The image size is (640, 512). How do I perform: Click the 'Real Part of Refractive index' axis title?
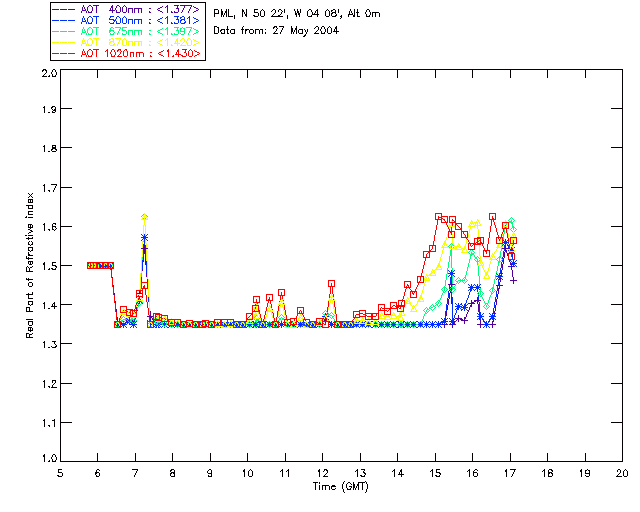(29, 265)
